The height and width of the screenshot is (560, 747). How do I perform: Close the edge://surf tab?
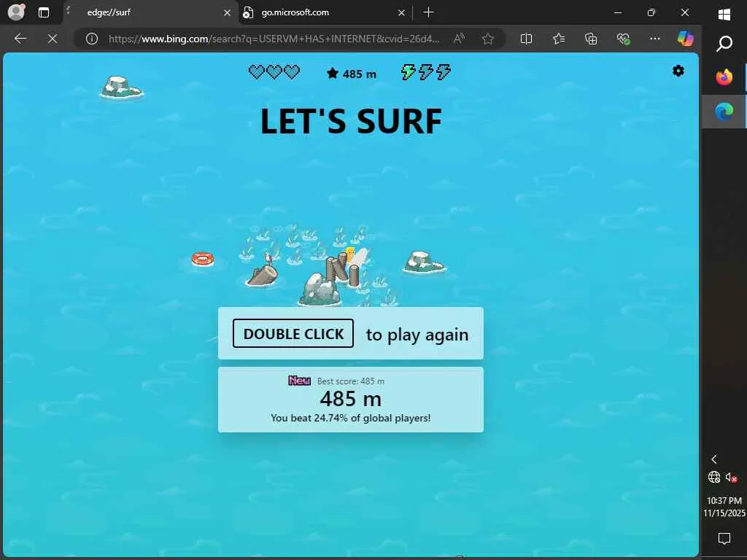[228, 13]
